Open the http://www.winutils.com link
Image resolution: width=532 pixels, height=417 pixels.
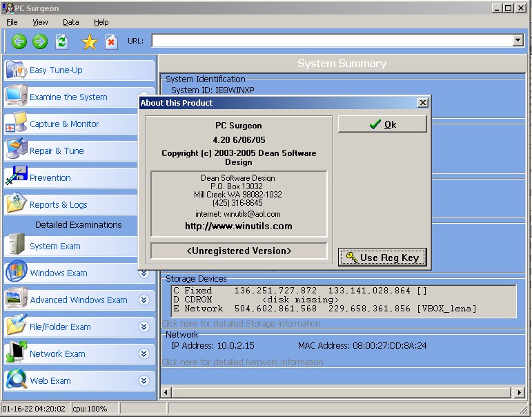point(239,226)
